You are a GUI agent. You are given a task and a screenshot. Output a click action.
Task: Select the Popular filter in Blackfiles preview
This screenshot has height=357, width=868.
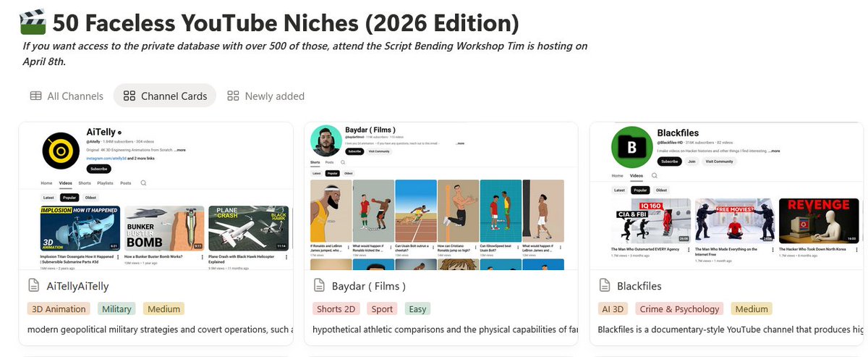[640, 190]
